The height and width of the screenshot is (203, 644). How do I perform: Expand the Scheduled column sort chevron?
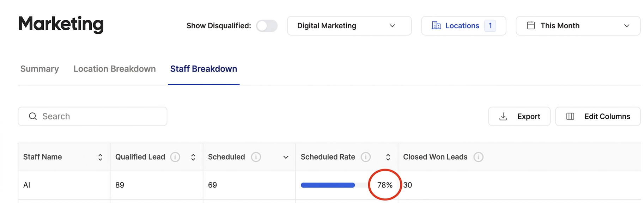(286, 157)
